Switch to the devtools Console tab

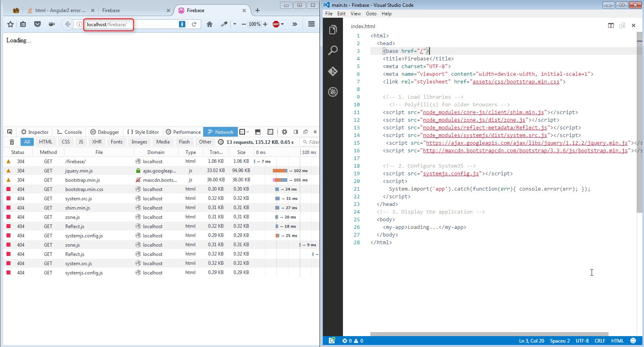[x=69, y=132]
